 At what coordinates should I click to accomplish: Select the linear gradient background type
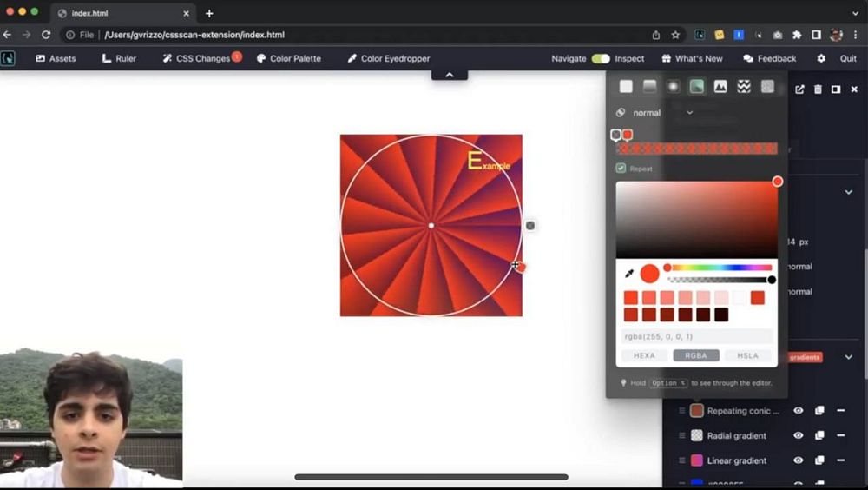pos(649,86)
